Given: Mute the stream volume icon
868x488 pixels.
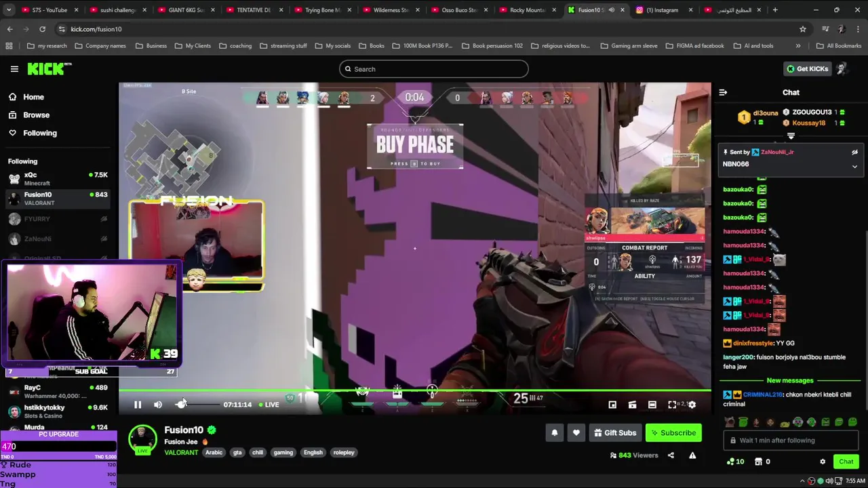Looking at the screenshot, I should point(158,405).
